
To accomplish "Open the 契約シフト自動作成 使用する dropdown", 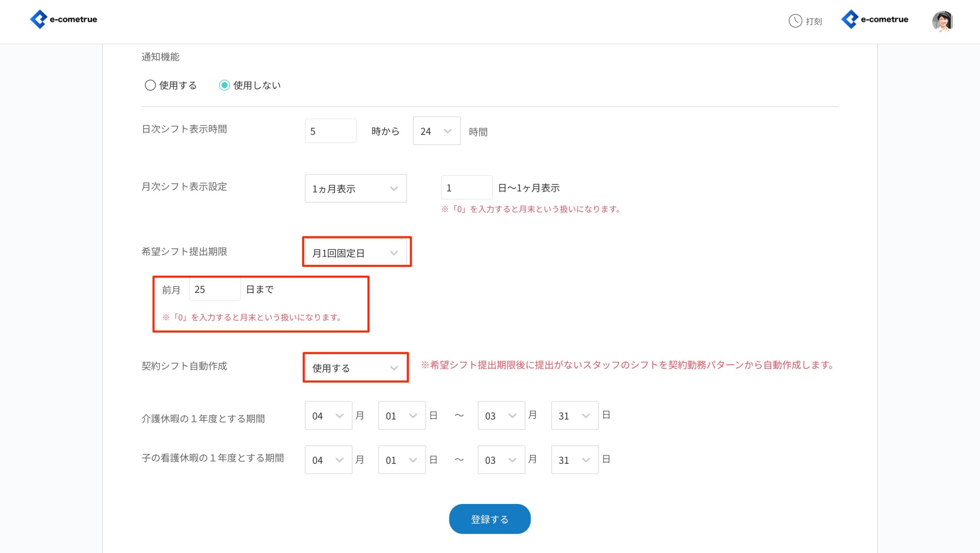I will (x=355, y=368).
